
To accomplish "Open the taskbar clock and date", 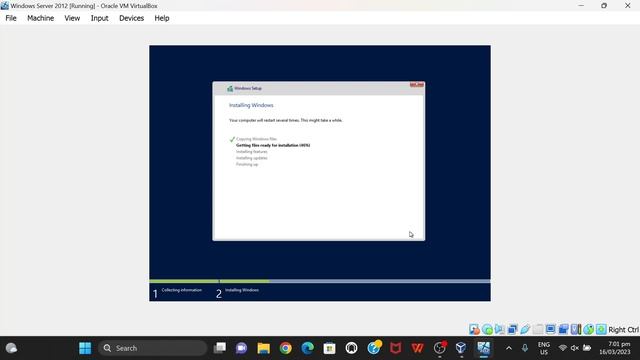I will (x=615, y=348).
